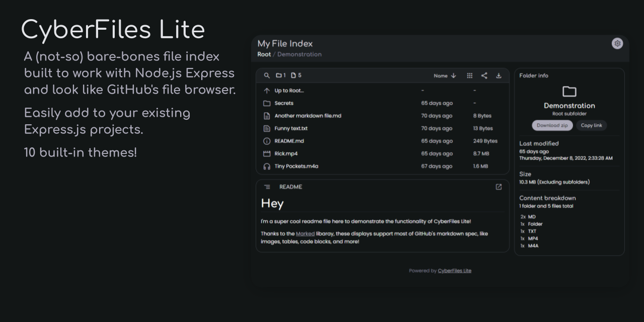644x322 pixels.
Task: Click the My File Index title
Action: [x=285, y=44]
